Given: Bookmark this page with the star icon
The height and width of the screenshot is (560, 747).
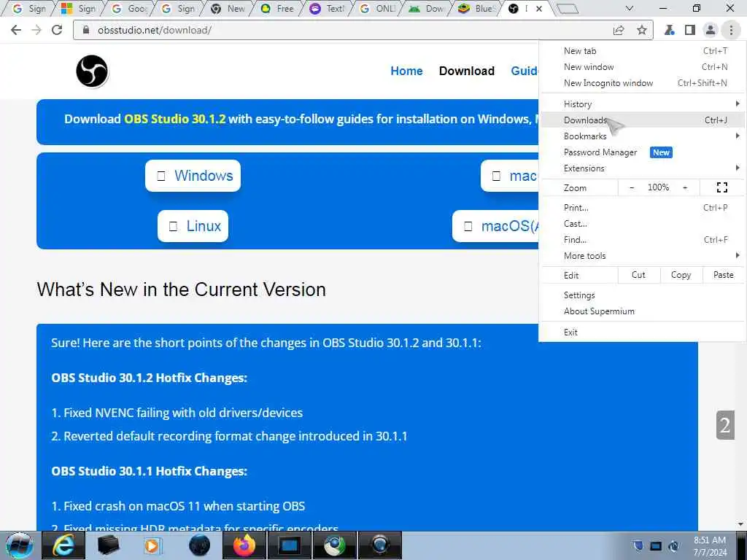Looking at the screenshot, I should coord(642,30).
